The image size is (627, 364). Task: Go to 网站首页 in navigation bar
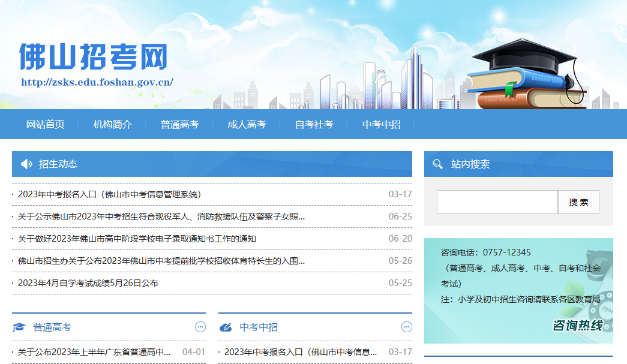[45, 124]
